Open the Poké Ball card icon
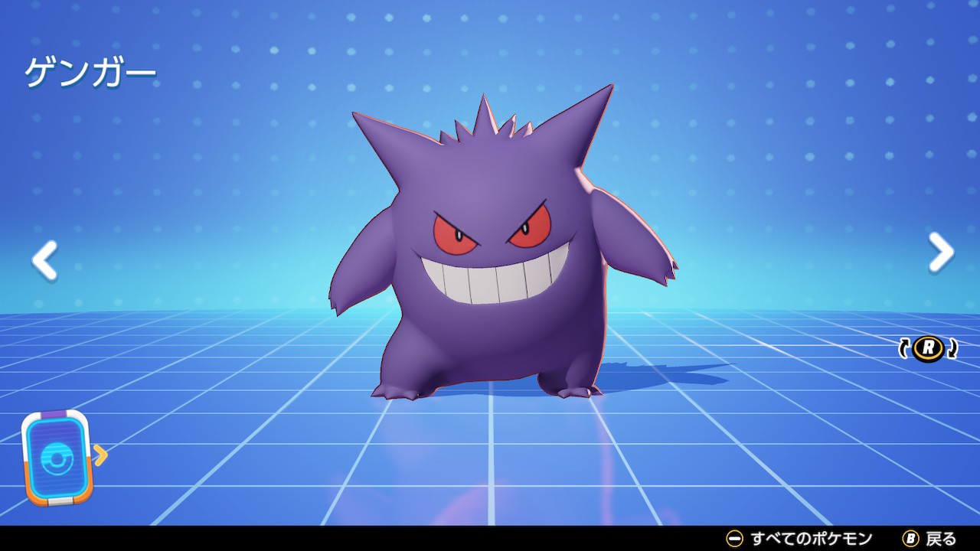The height and width of the screenshot is (551, 980). pyautogui.click(x=57, y=458)
